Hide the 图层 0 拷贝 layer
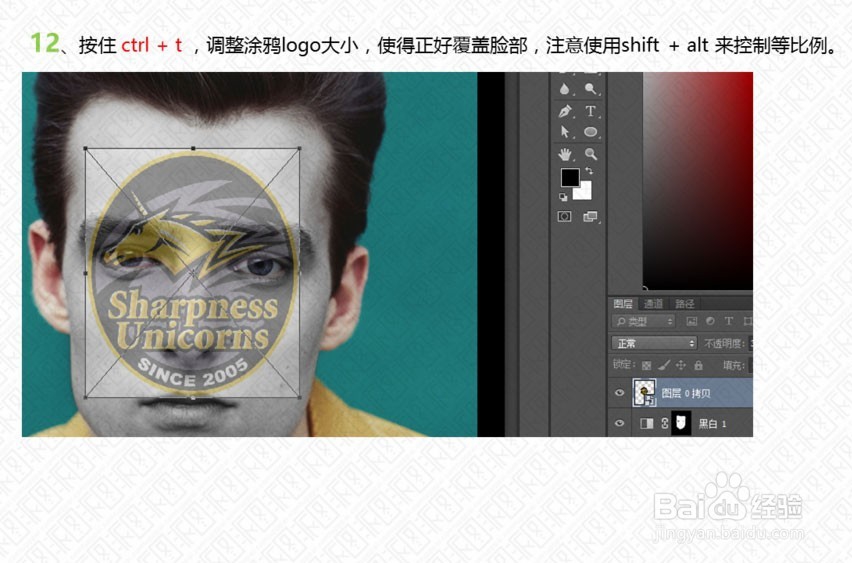Screen dimensions: 852x563 pos(619,393)
